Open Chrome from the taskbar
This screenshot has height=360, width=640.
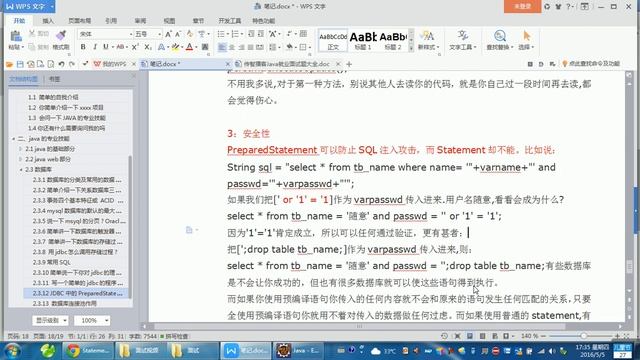88,351
